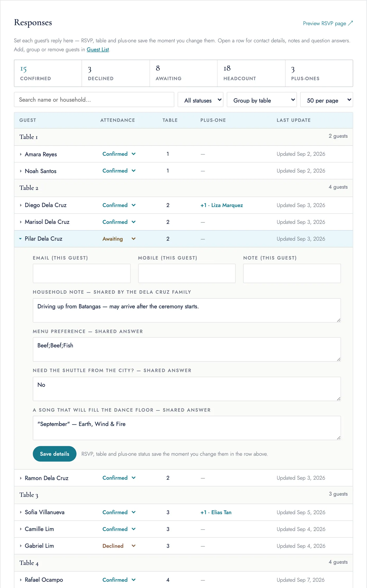Expand Diego Dela Cruz row details
This screenshot has height=588, width=367.
[x=21, y=205]
